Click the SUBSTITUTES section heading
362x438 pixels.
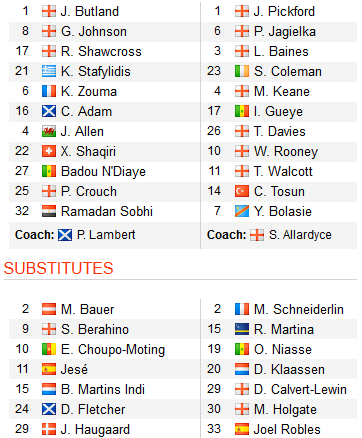pos(59,268)
